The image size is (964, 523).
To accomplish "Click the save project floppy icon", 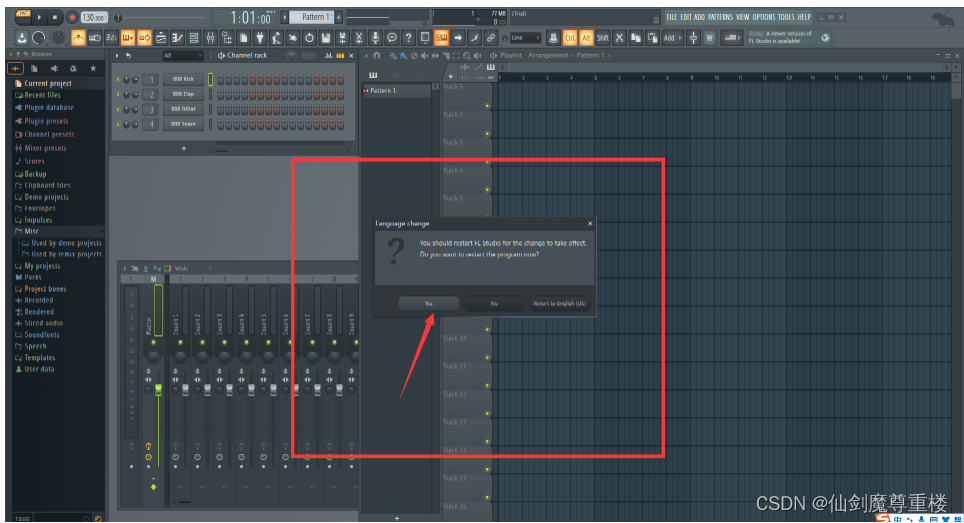I will (326, 37).
